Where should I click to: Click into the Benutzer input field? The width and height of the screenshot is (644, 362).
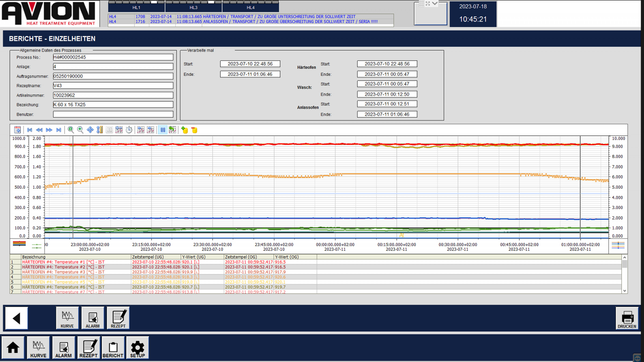pyautogui.click(x=113, y=114)
